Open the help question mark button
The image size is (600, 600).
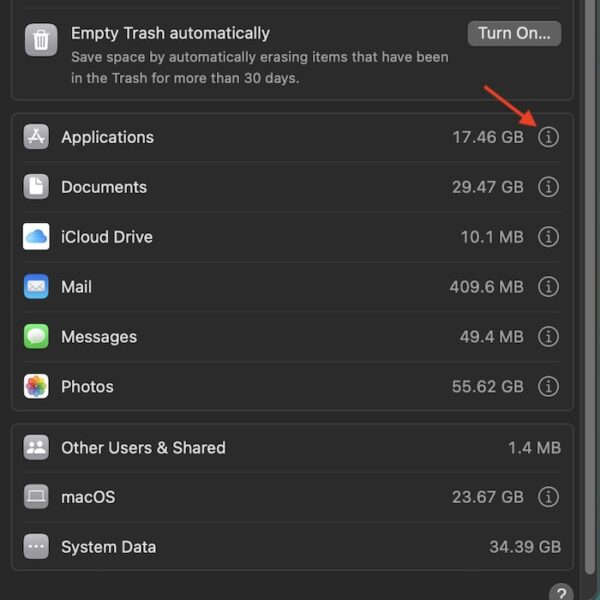[562, 593]
